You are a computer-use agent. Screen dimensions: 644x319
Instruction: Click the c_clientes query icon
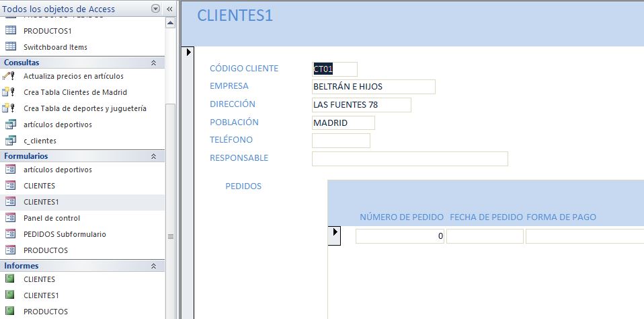[x=11, y=141]
